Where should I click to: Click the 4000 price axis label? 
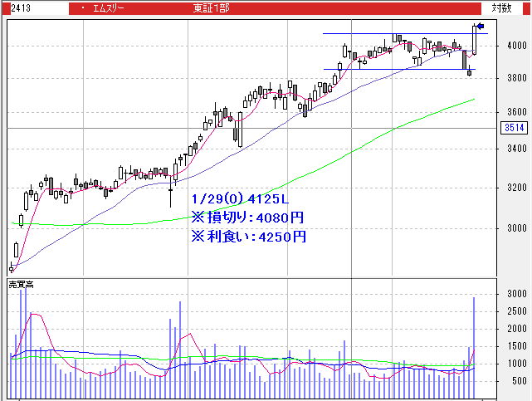[x=516, y=46]
